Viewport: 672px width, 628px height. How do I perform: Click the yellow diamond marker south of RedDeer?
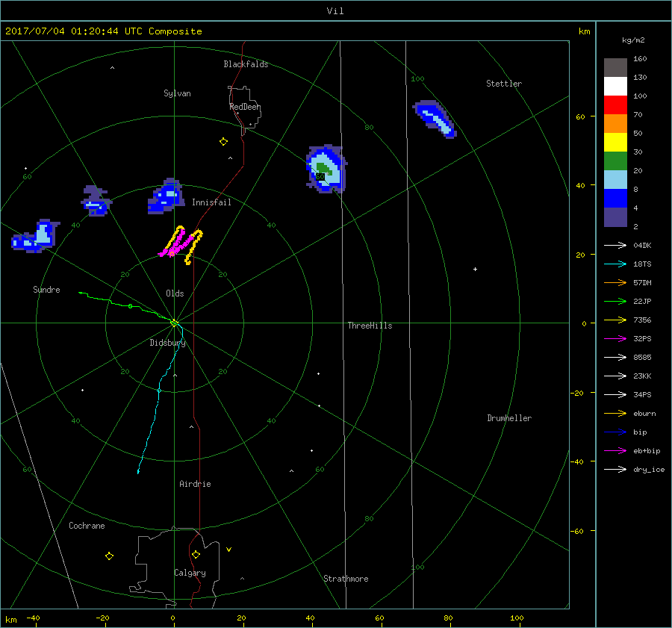[223, 141]
